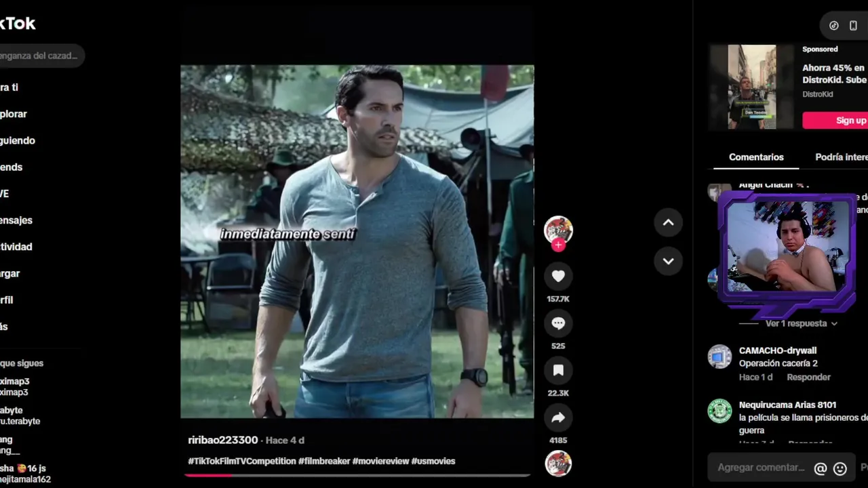Reply to CAMACHO-drywall's comment via Responder
The height and width of the screenshot is (488, 868).
[x=808, y=377]
